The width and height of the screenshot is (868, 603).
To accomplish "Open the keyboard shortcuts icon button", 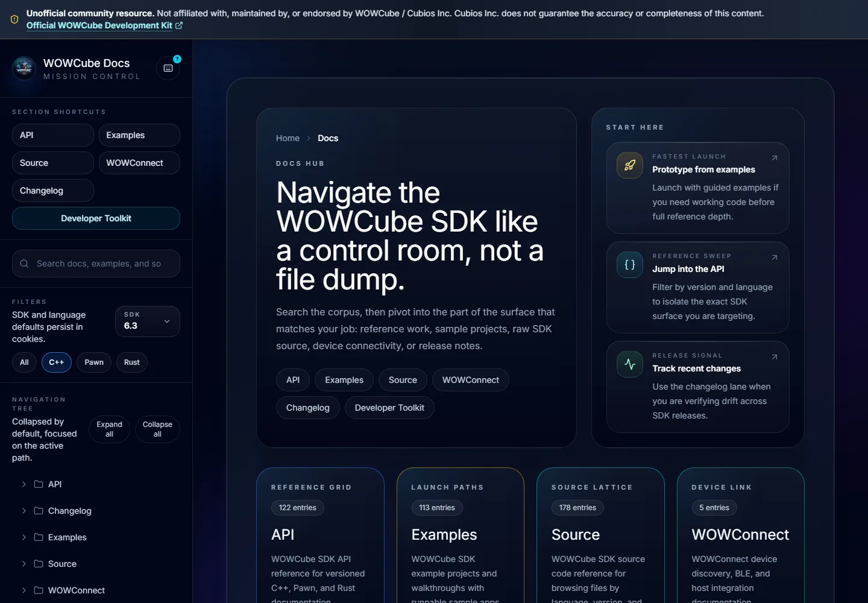I will pyautogui.click(x=168, y=69).
